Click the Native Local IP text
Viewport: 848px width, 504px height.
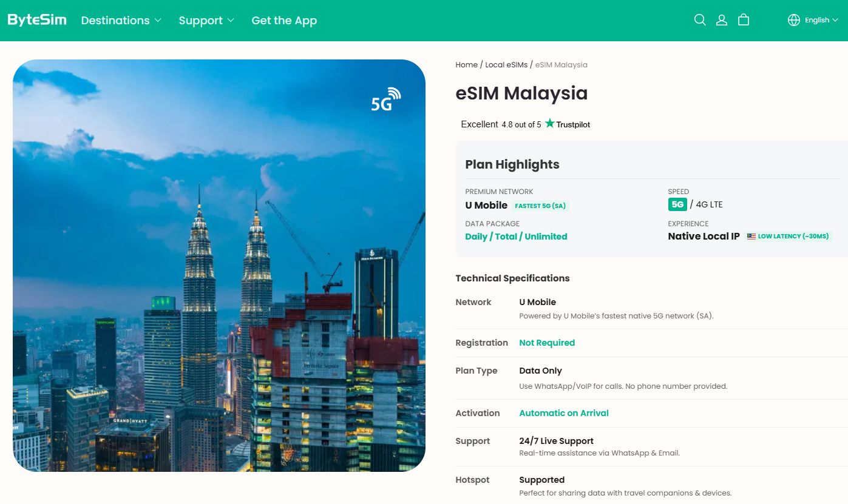(x=704, y=237)
